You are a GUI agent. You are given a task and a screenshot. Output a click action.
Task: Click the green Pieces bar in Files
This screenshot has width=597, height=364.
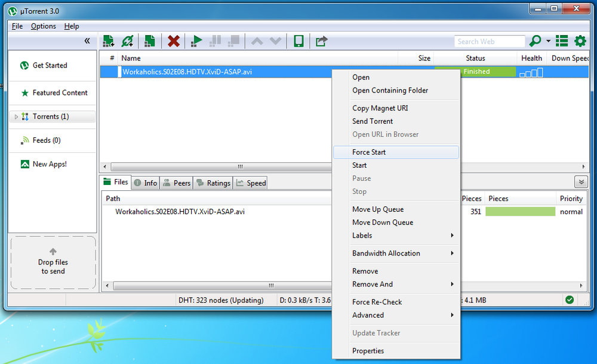coord(520,211)
